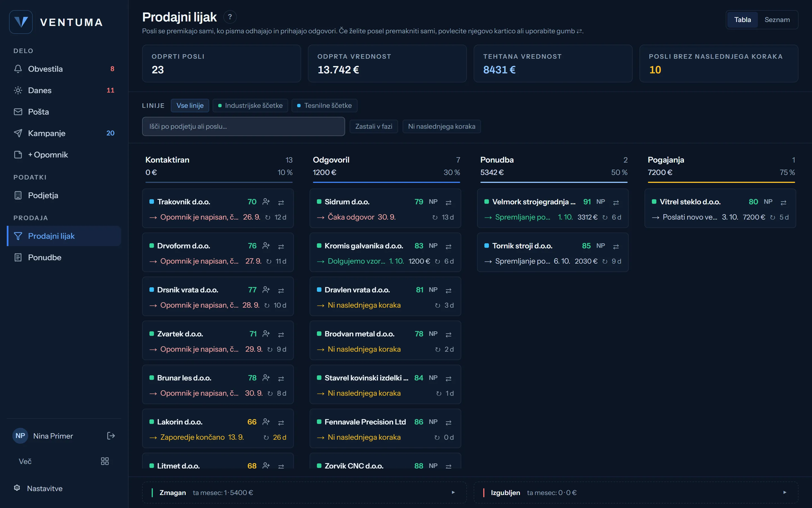Click the Nina Primer user name
The width and height of the screenshot is (812, 508).
(x=53, y=436)
